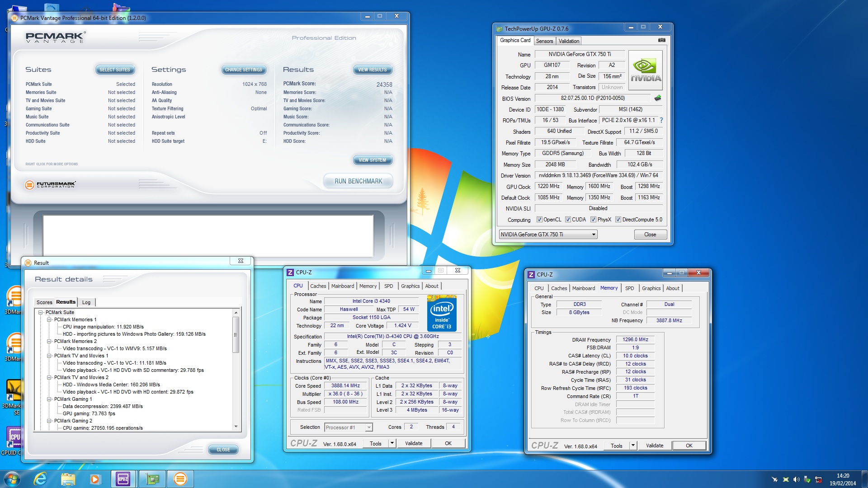
Task: Click the Intel Core i3 logo in CPU-Z
Action: coord(442,314)
